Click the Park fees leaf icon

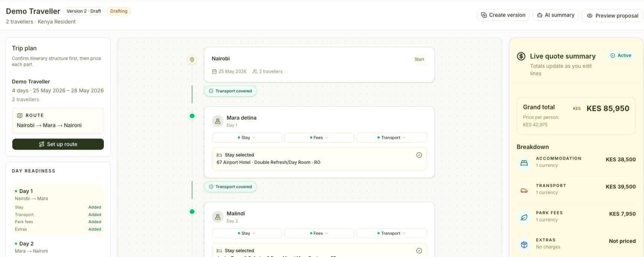(x=524, y=218)
